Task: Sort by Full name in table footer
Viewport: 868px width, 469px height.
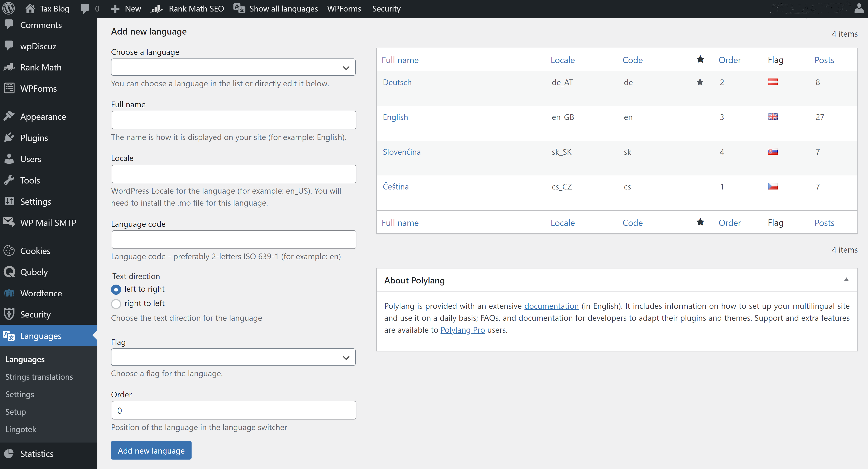Action: [400, 223]
